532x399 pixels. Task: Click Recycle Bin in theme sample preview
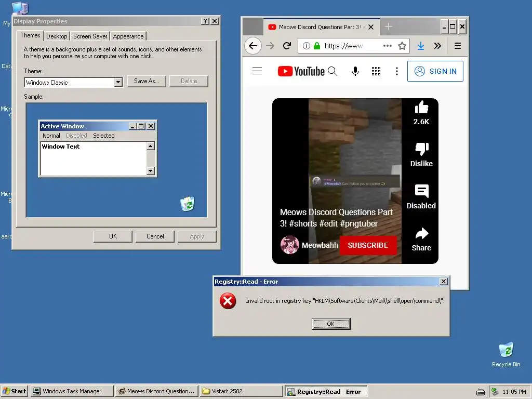pyautogui.click(x=188, y=204)
